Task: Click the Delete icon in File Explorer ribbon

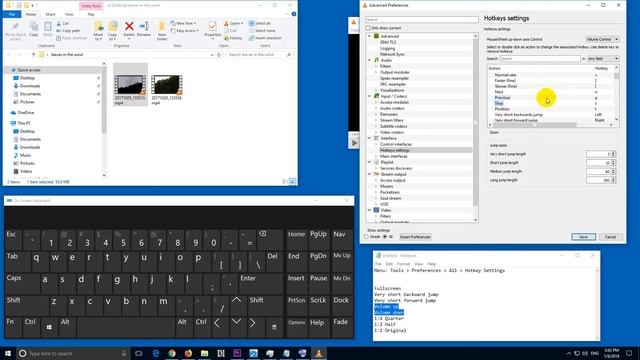Action: pyautogui.click(x=129, y=27)
